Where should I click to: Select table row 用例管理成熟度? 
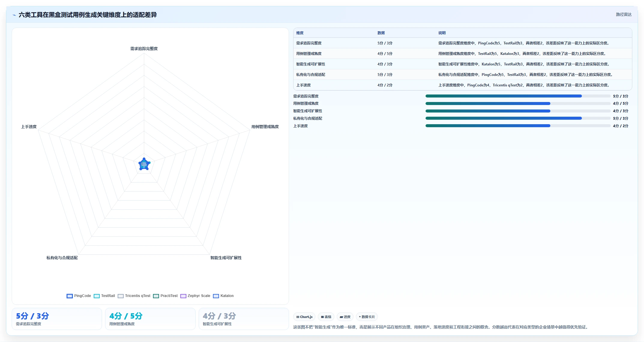462,54
